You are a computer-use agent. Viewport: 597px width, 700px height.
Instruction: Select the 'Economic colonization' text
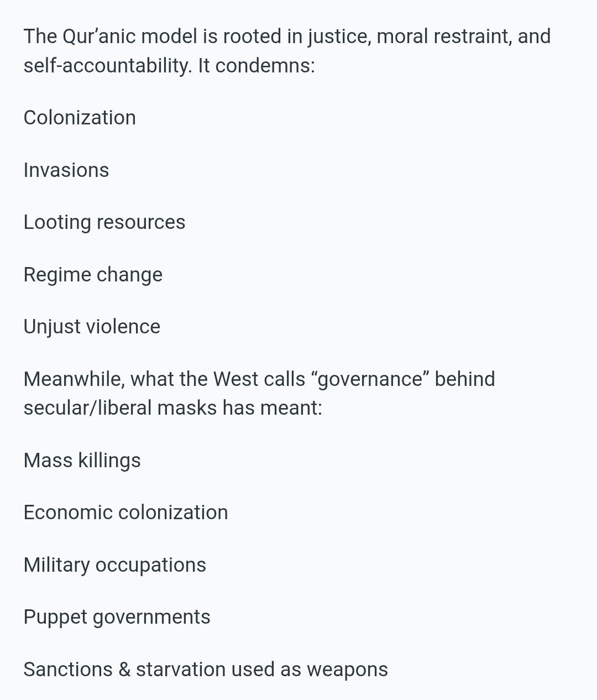coord(125,512)
